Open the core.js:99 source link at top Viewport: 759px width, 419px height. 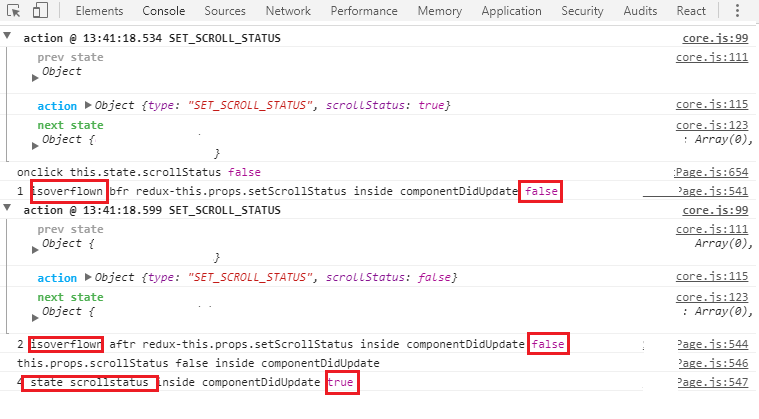point(715,38)
